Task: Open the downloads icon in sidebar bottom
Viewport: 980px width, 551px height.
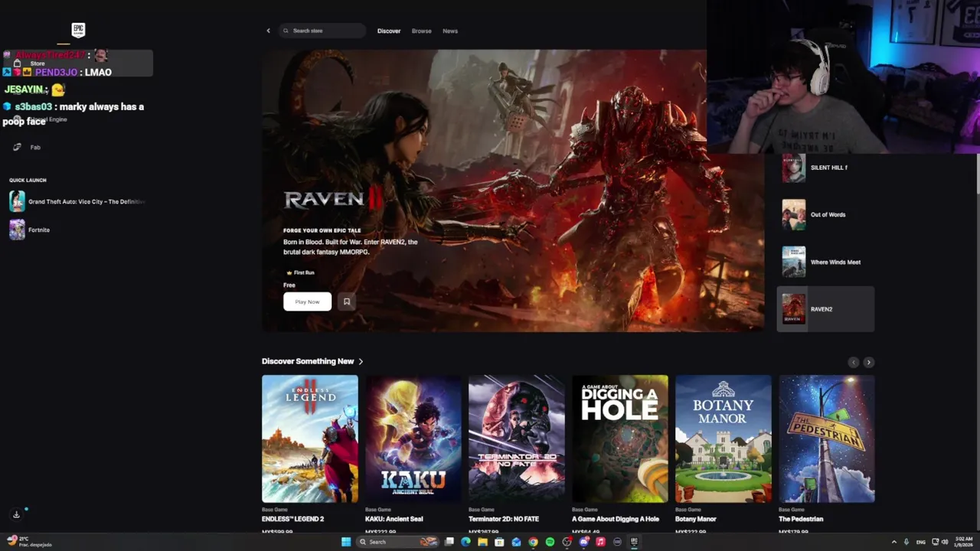Action: click(16, 514)
